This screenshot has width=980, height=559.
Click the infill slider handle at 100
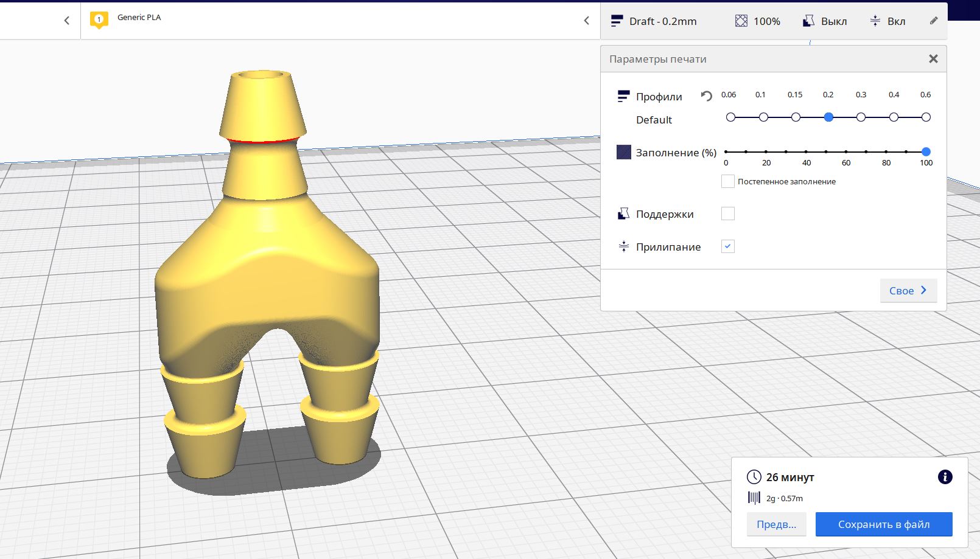(x=926, y=151)
